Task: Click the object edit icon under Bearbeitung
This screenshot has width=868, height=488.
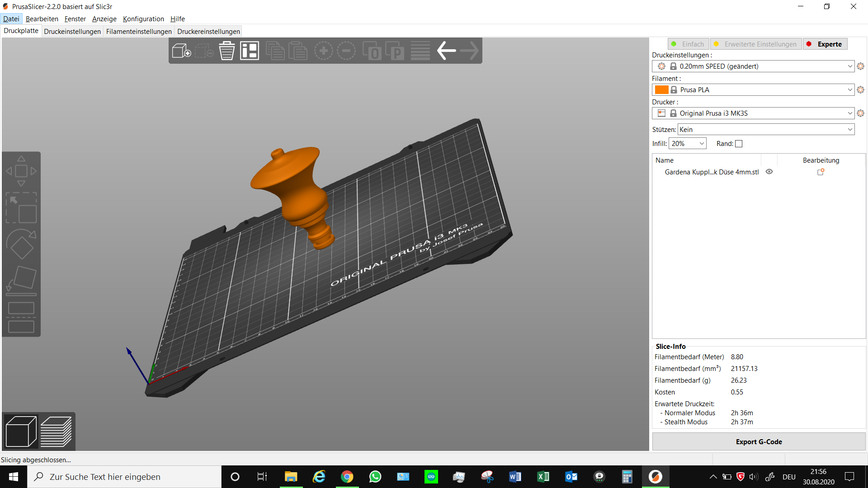Action: [821, 172]
